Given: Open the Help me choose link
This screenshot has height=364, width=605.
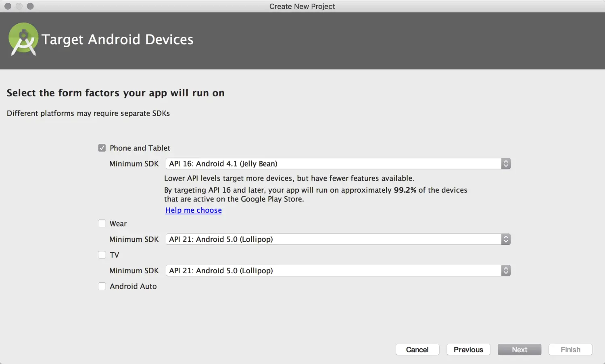Looking at the screenshot, I should 193,210.
